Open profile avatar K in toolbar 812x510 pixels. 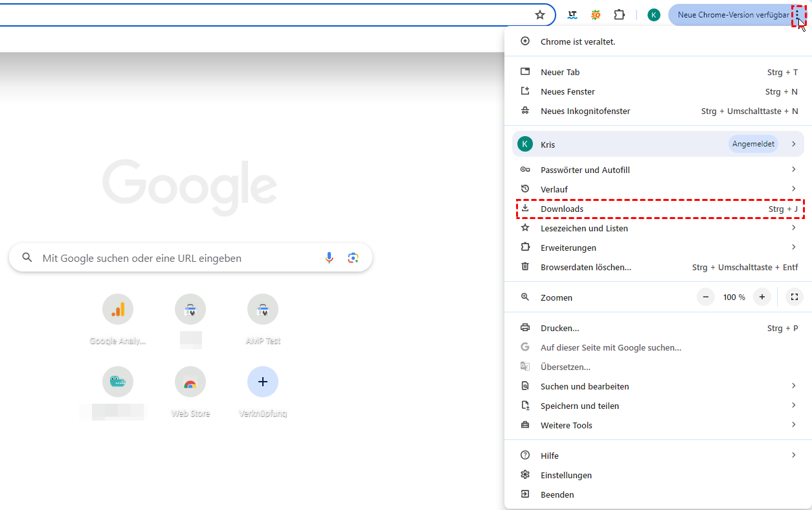pyautogui.click(x=654, y=15)
